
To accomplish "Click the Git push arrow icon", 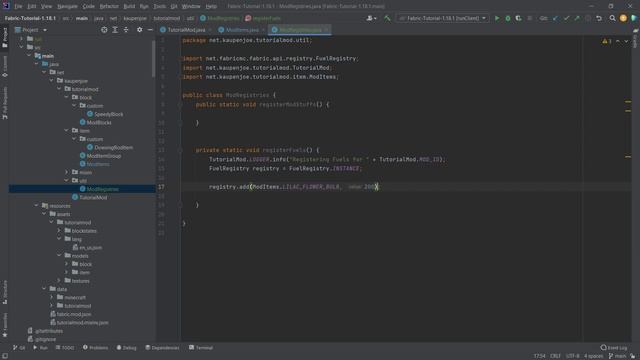I will [577, 18].
